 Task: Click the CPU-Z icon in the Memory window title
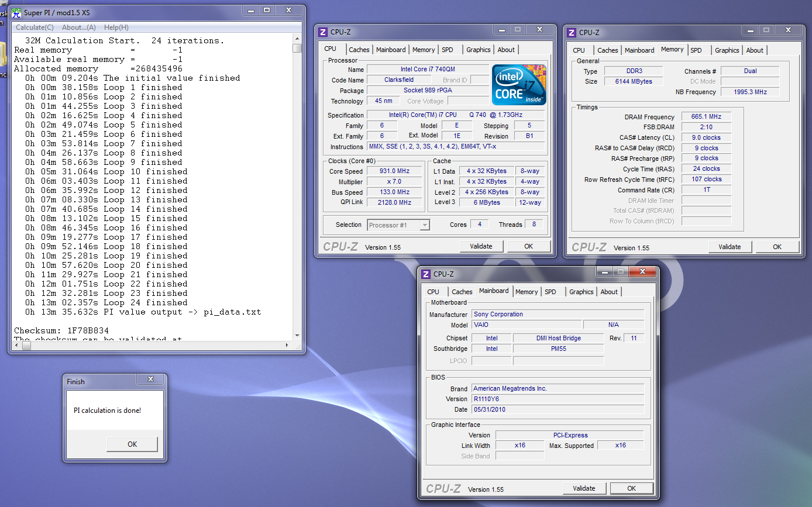point(572,32)
